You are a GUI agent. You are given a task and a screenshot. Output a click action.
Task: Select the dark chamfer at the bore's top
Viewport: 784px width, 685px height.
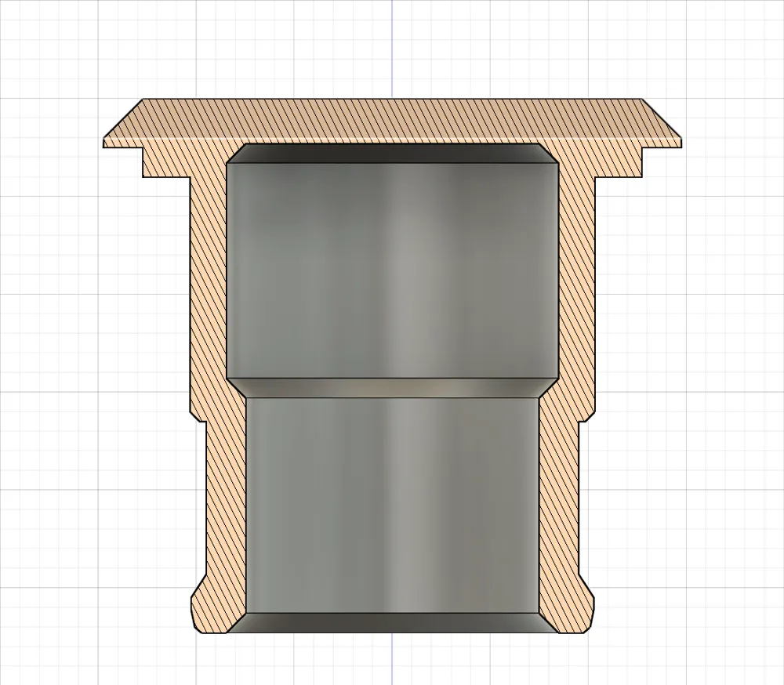point(392,154)
